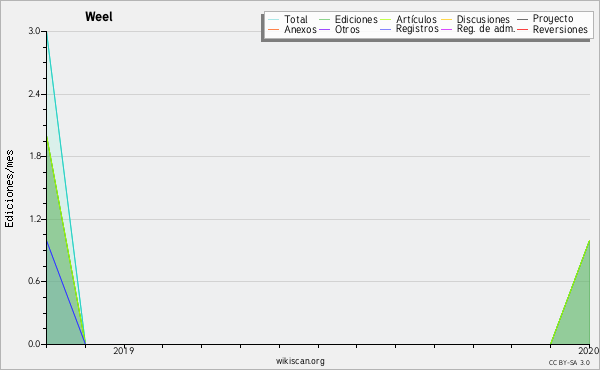The image size is (600, 370).
Task: Click the cyan Total legend color line
Action: click(x=273, y=19)
